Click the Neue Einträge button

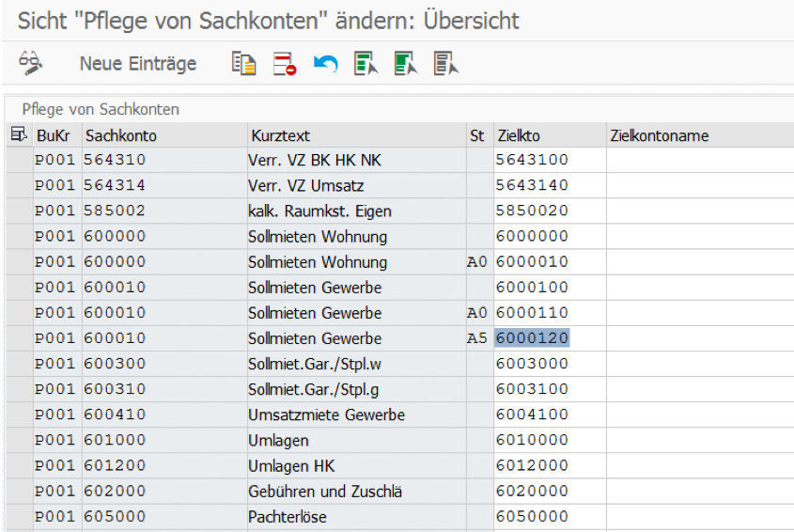[x=138, y=64]
